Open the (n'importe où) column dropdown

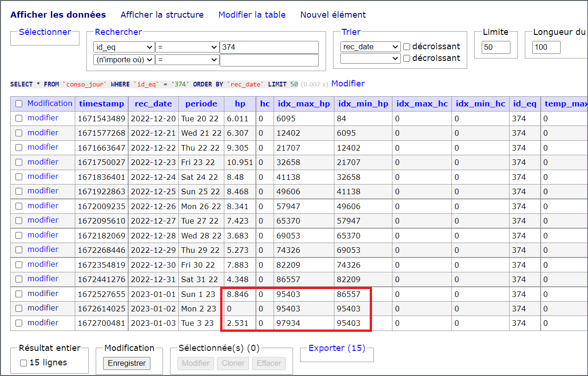point(124,60)
